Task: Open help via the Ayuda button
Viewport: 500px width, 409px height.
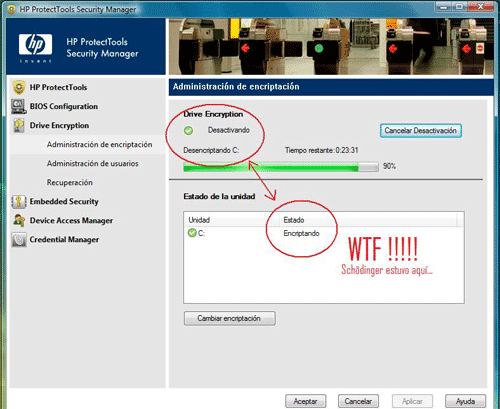Action: coord(465,401)
